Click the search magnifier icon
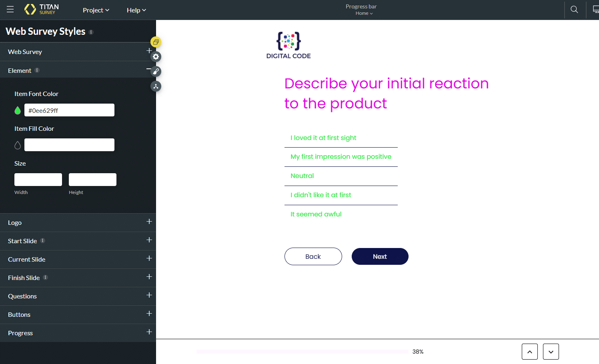599x364 pixels. (x=574, y=10)
